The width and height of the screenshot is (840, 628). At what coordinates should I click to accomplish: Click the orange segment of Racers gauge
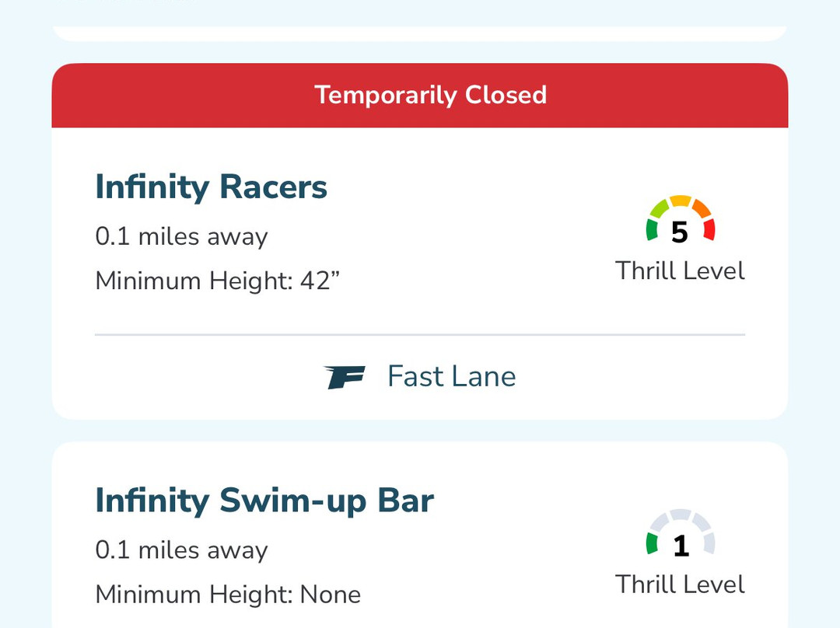[x=701, y=208]
